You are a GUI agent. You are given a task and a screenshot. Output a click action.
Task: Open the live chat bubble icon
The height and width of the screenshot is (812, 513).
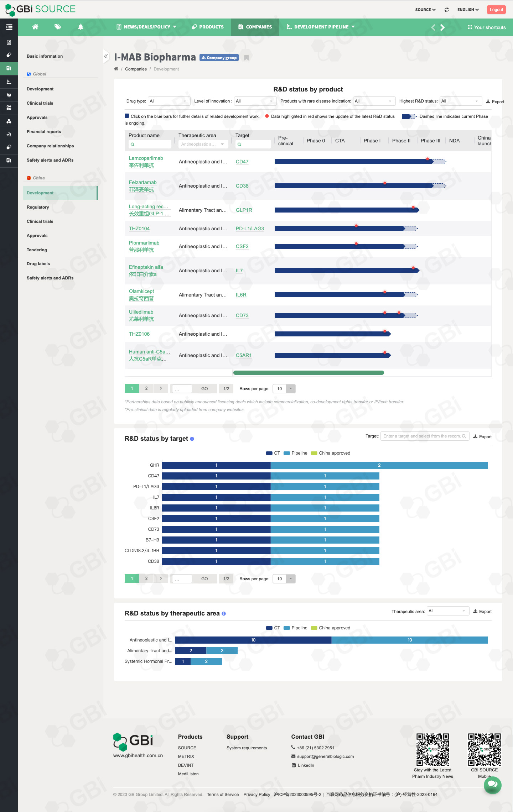click(492, 784)
